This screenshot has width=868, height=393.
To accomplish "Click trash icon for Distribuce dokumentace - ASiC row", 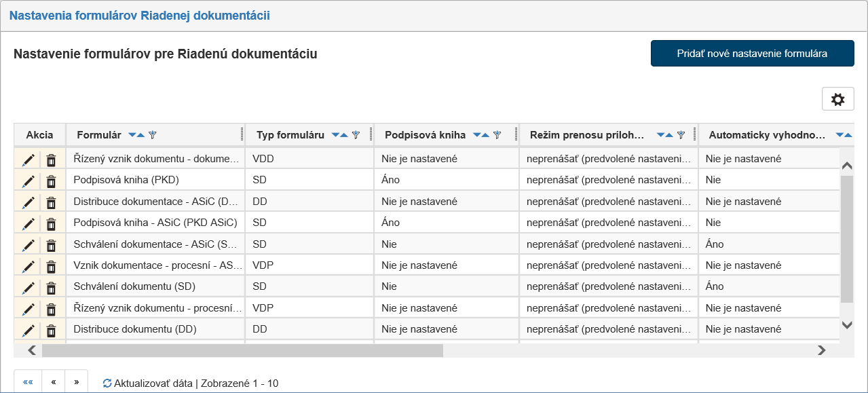I will (51, 202).
